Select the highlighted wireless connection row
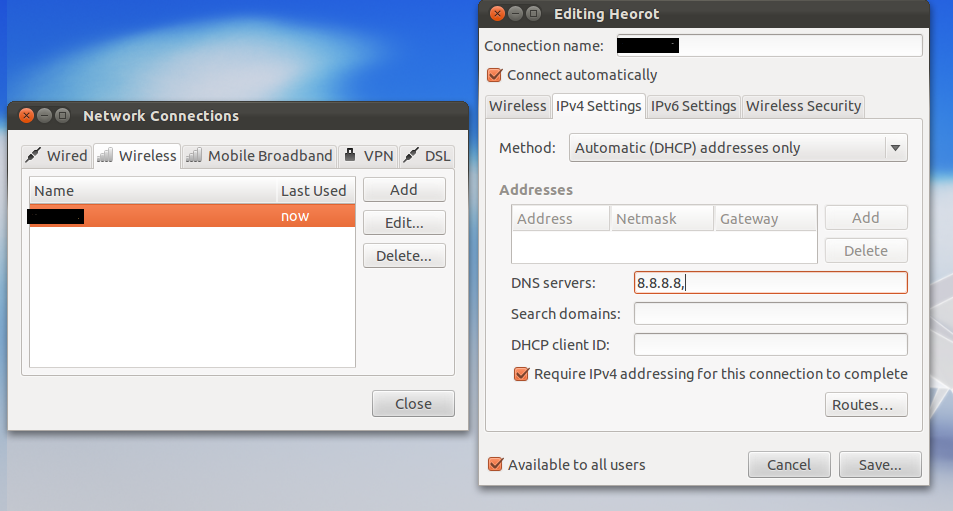The height and width of the screenshot is (511, 953). (192, 216)
